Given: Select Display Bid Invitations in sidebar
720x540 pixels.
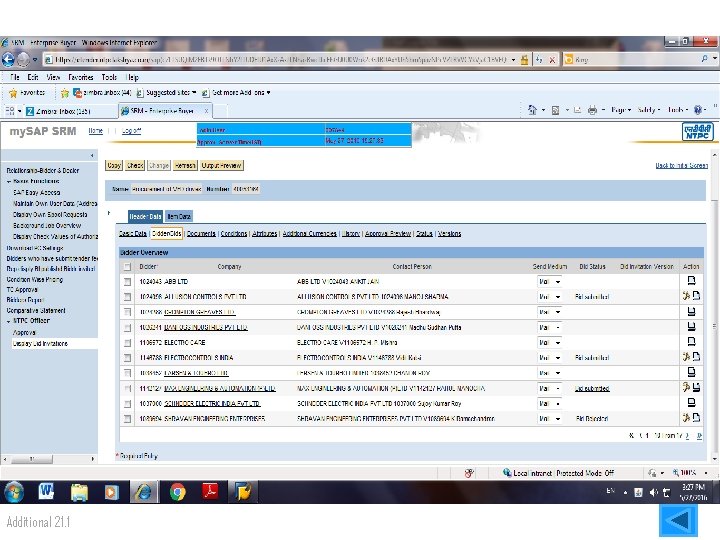Looking at the screenshot, I should (40, 343).
